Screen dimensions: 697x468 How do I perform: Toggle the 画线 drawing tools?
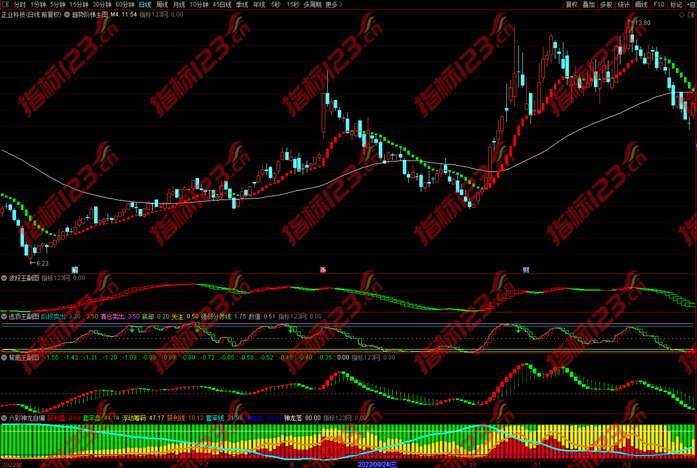640,4
